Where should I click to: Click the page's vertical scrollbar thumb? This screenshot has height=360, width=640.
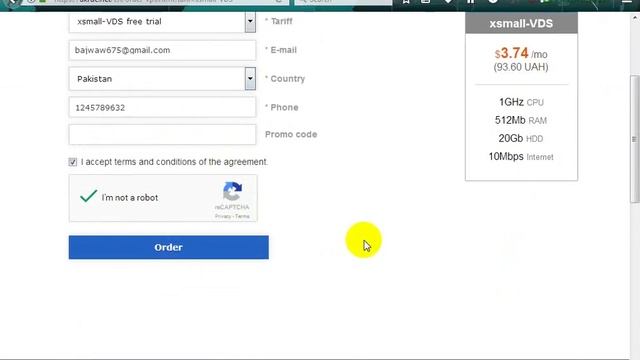[x=635, y=139]
